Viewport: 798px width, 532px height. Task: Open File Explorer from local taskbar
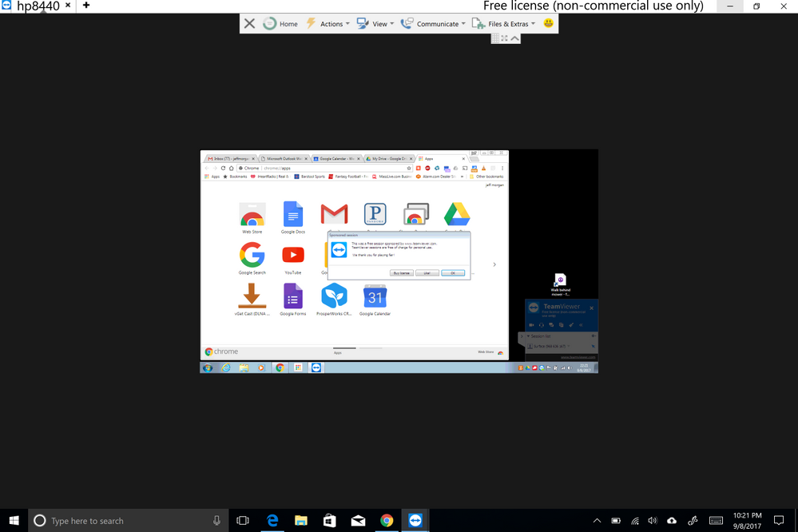301,520
